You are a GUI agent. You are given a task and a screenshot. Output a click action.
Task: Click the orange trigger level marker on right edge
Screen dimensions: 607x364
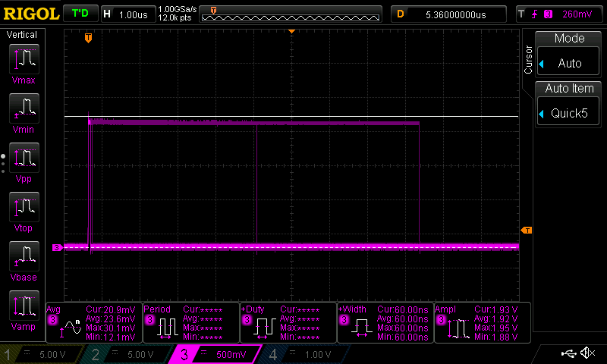527,230
